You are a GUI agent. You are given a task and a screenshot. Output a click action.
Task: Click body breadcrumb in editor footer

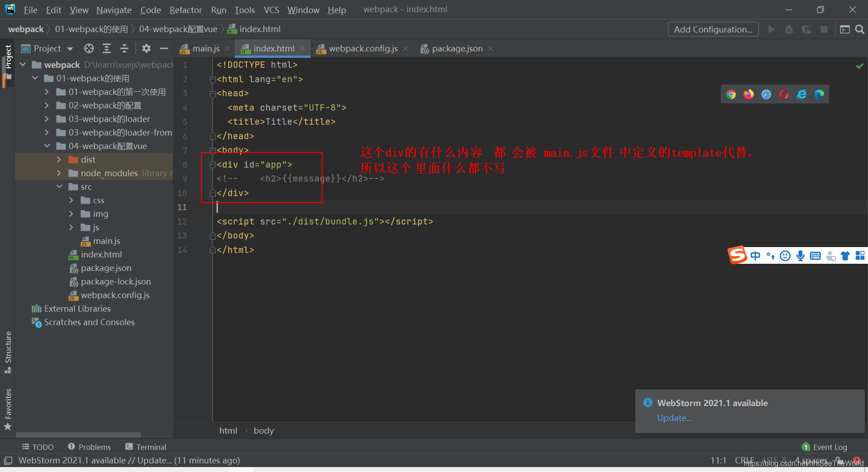pos(264,430)
